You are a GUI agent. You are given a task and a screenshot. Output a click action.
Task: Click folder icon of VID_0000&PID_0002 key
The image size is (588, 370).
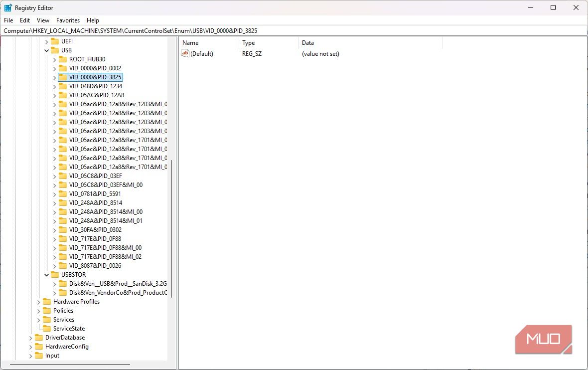tap(63, 68)
